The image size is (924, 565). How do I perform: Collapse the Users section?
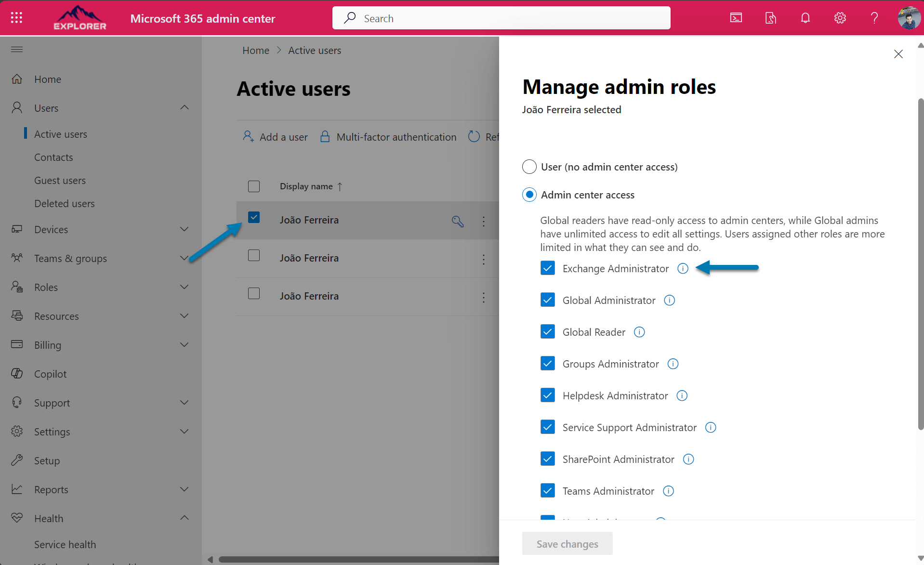185,107
